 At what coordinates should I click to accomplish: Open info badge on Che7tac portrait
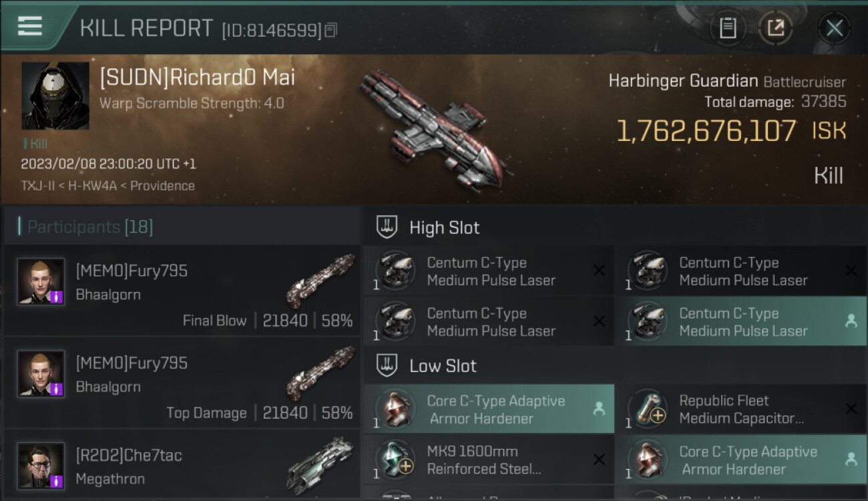point(57,481)
